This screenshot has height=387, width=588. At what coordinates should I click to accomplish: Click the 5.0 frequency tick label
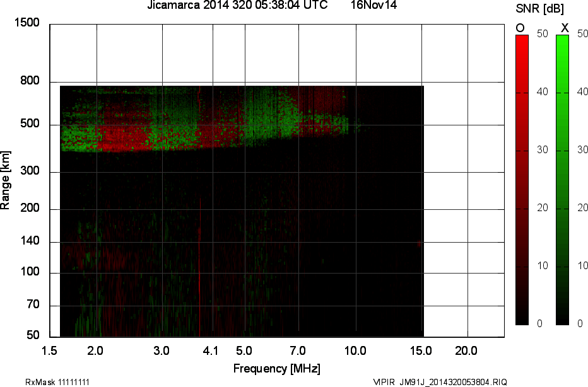tap(244, 351)
